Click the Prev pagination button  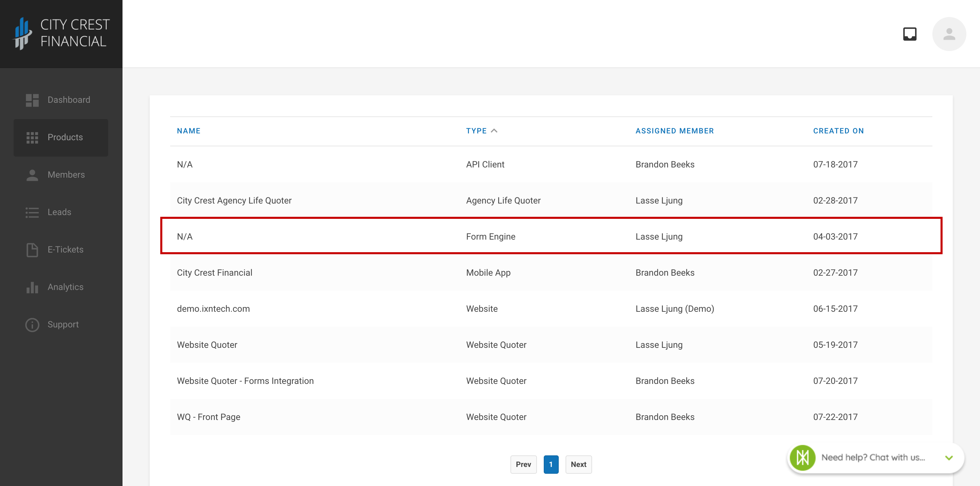[523, 464]
